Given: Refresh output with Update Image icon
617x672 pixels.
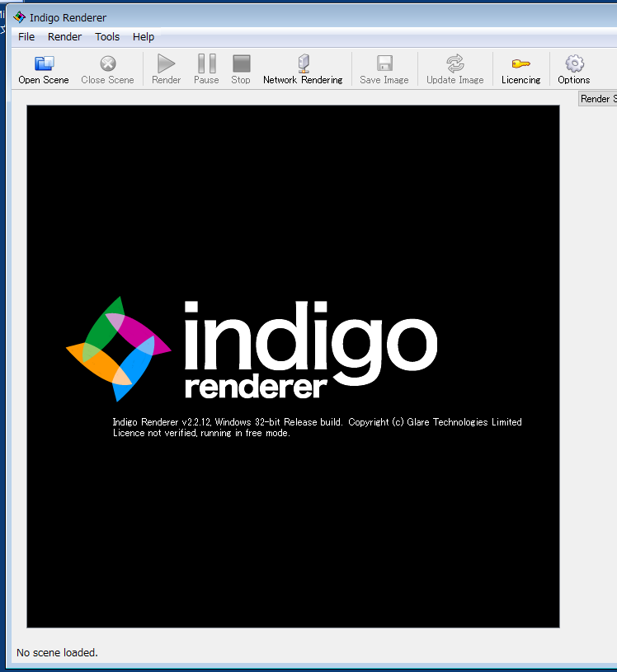Looking at the screenshot, I should 455,63.
